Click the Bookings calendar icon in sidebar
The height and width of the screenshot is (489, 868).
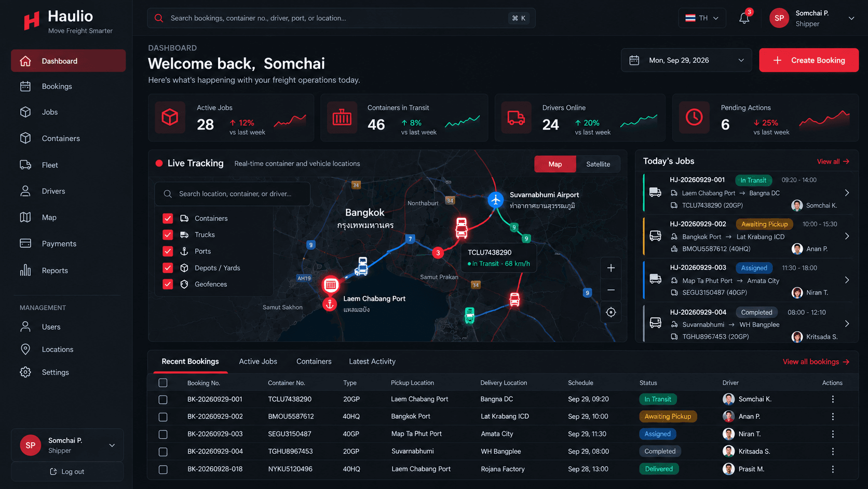25,86
